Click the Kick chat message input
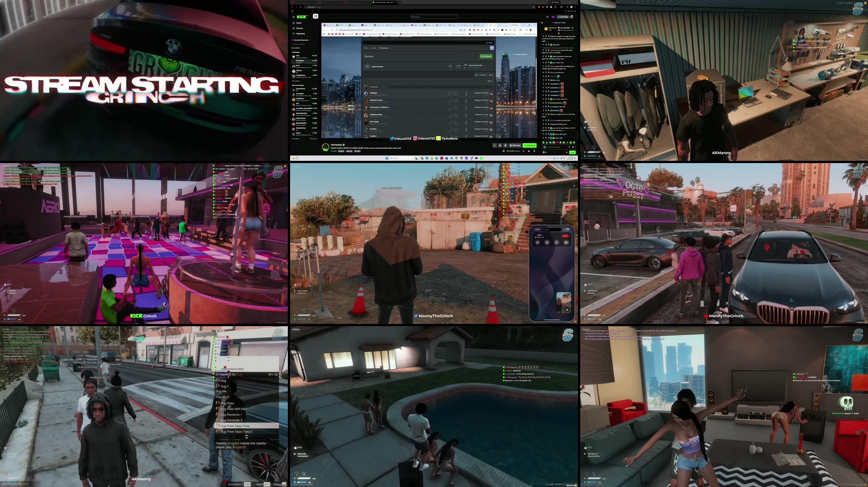Image resolution: width=868 pixels, height=487 pixels. [558, 147]
